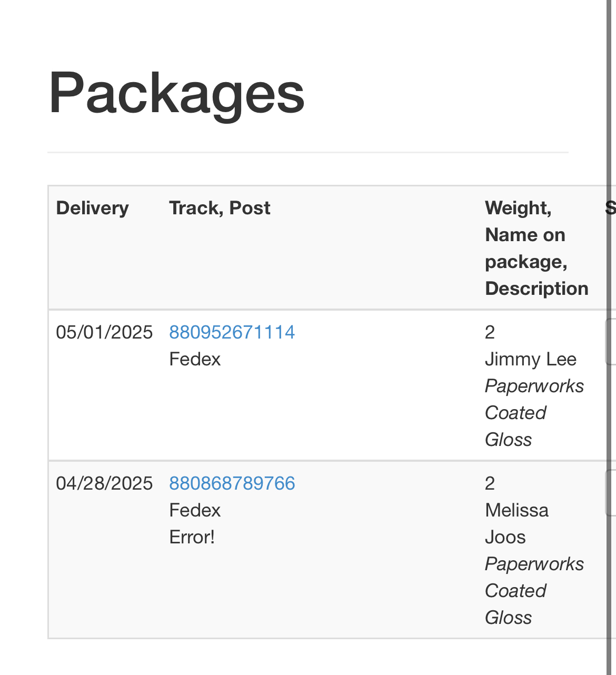Click weight value 2 in Melissa Joos's row
Image resolution: width=616 pixels, height=675 pixels.
[x=490, y=483]
